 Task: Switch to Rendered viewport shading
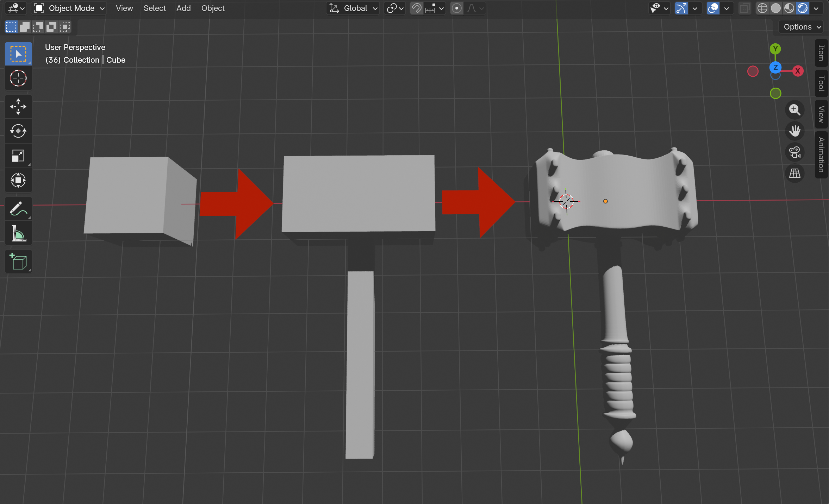[x=803, y=8]
